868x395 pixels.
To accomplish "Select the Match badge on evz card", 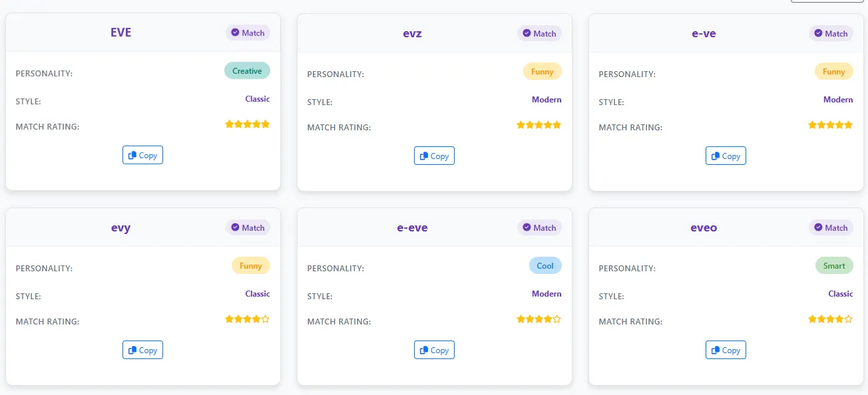I will tap(539, 33).
